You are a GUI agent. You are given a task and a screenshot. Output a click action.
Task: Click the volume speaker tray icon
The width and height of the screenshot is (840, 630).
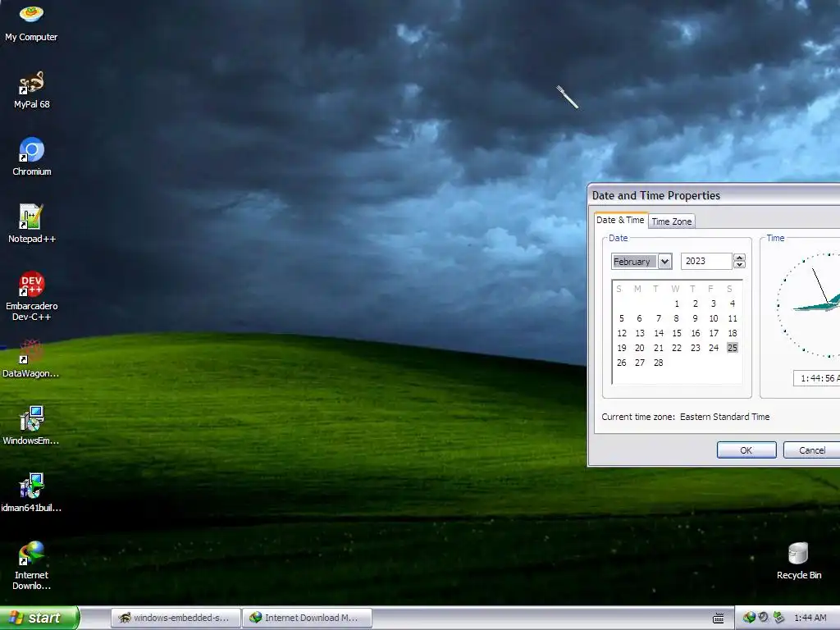[764, 618]
